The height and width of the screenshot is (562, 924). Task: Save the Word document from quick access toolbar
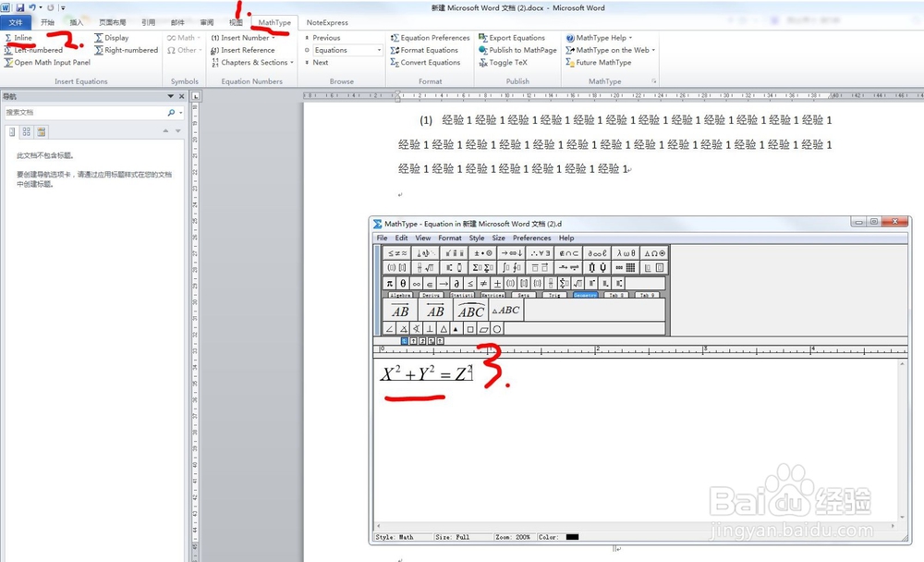coord(20,7)
